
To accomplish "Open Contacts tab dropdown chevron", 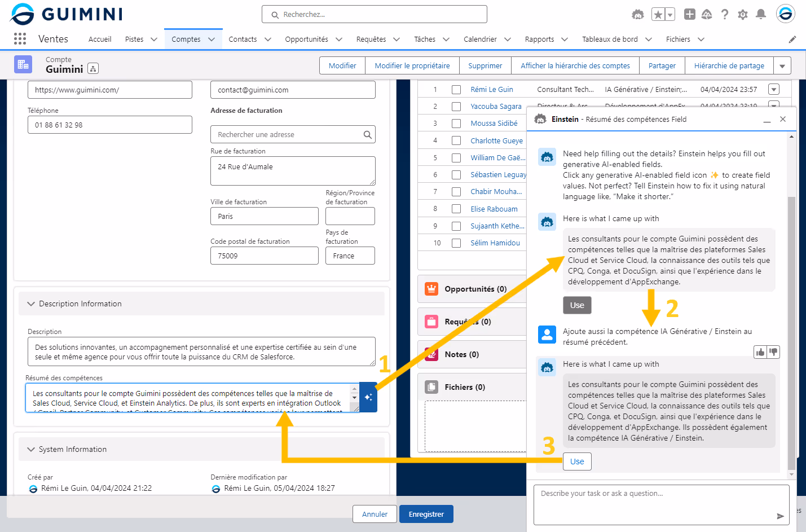I will pyautogui.click(x=268, y=39).
